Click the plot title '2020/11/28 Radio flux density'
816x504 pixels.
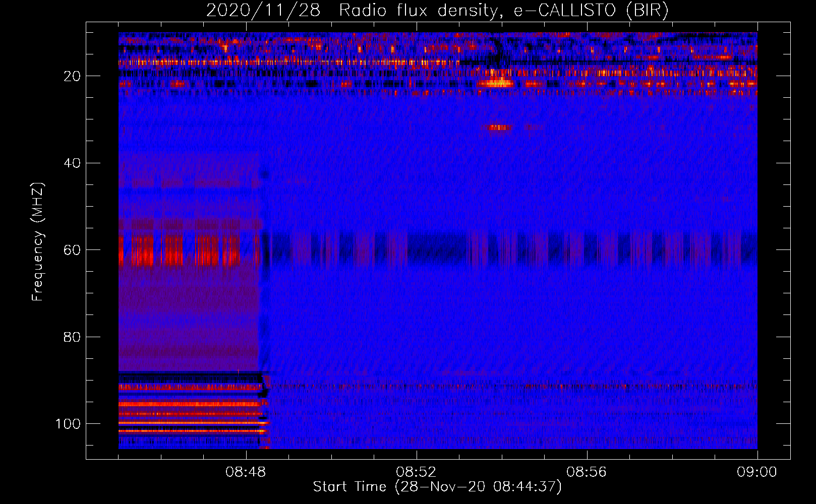point(437,10)
